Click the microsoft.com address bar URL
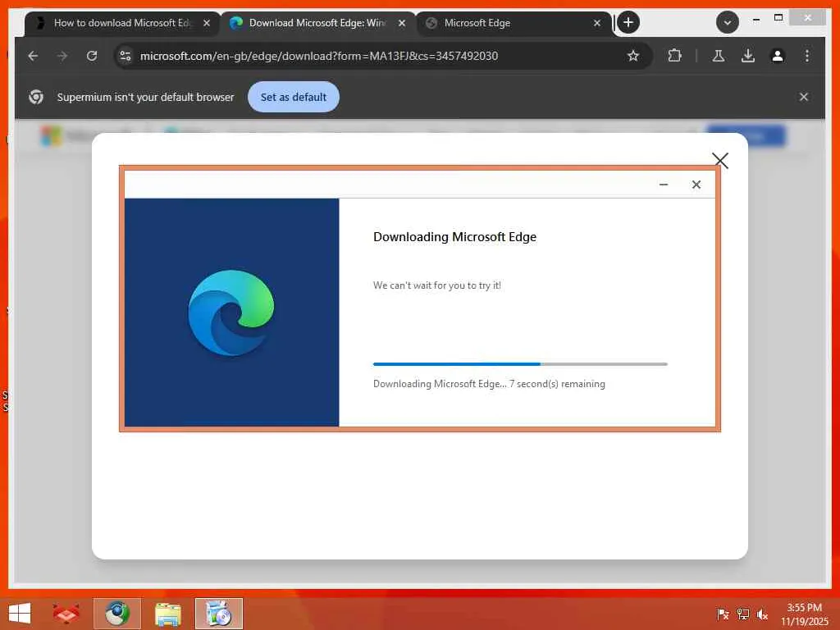The image size is (840, 630). click(x=319, y=56)
